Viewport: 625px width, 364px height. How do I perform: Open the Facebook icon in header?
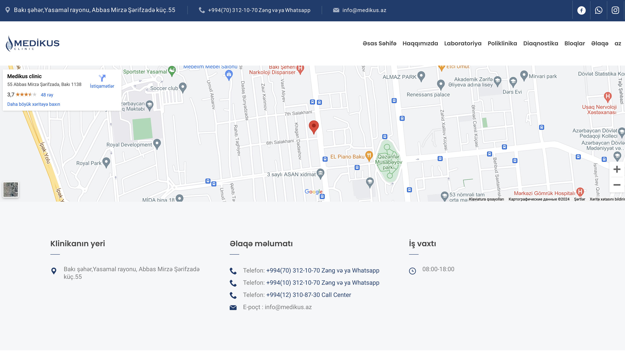[581, 10]
